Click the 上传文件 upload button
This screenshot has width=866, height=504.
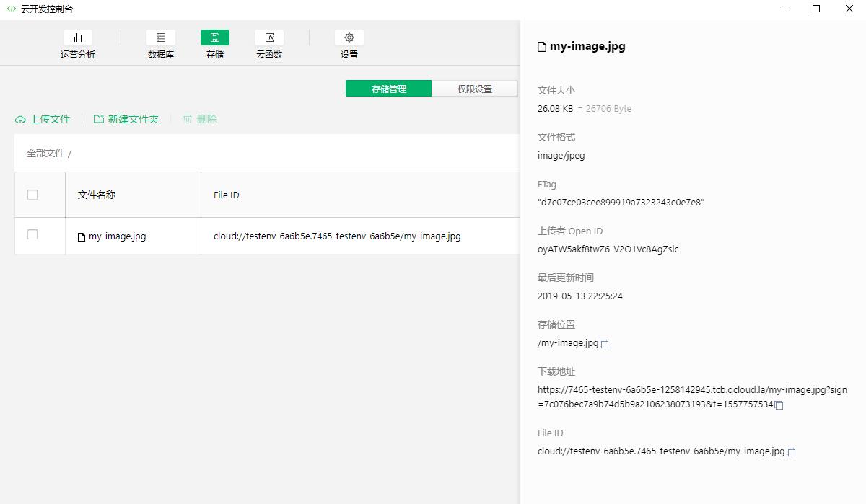click(43, 119)
